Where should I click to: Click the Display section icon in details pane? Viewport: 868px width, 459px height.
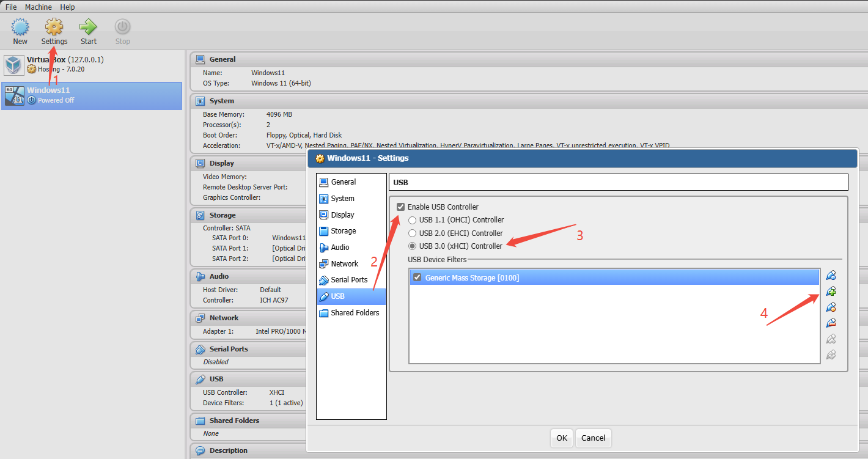tap(200, 163)
